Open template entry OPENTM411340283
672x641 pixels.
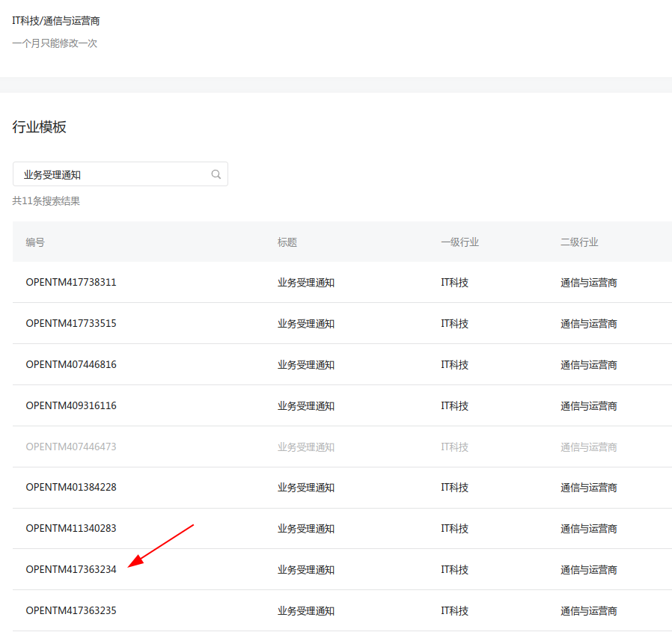coord(71,529)
